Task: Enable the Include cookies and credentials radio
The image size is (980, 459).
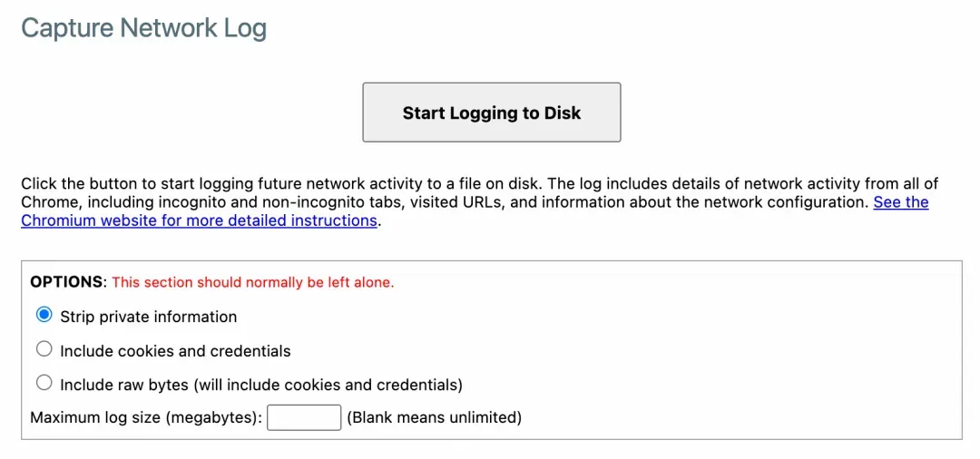Action: click(x=44, y=349)
